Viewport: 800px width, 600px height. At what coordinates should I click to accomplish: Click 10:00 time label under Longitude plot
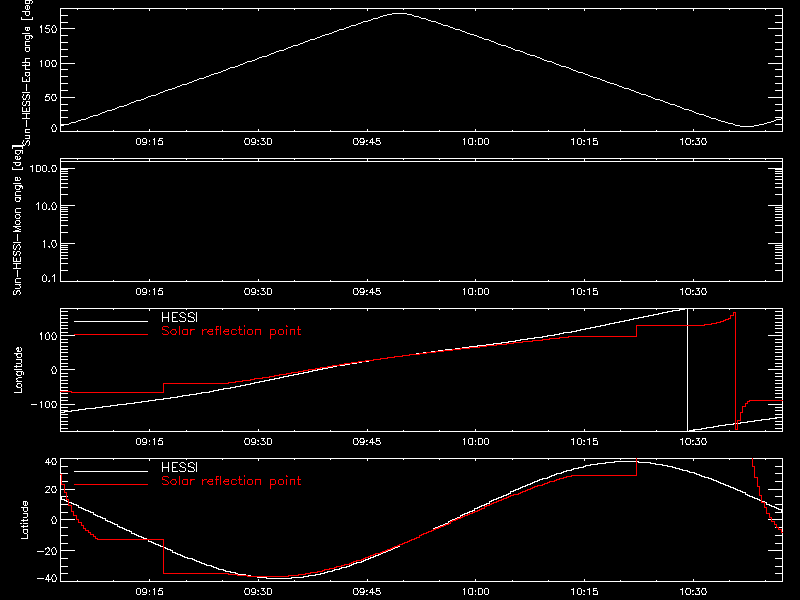[x=476, y=442]
